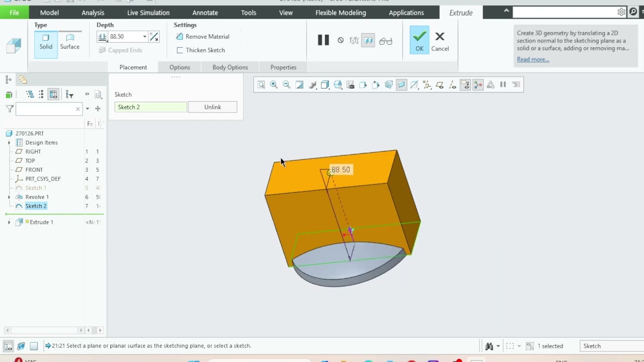Click 88.50 dimension label on model
The width and height of the screenshot is (644, 362).
[341, 170]
